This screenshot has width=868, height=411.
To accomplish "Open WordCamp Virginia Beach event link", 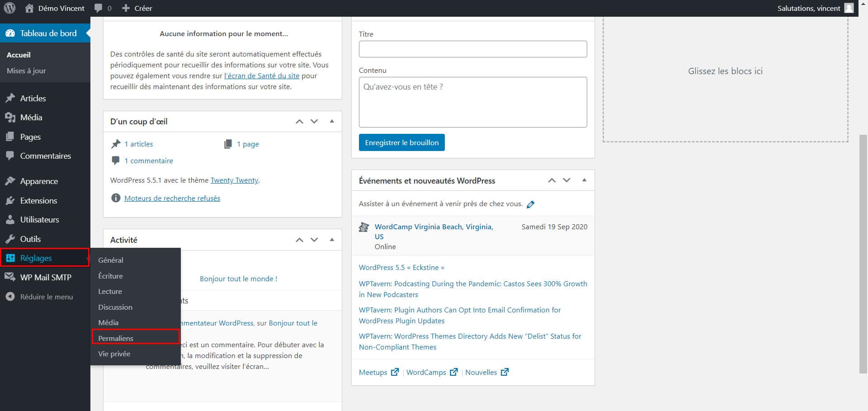I will point(434,231).
